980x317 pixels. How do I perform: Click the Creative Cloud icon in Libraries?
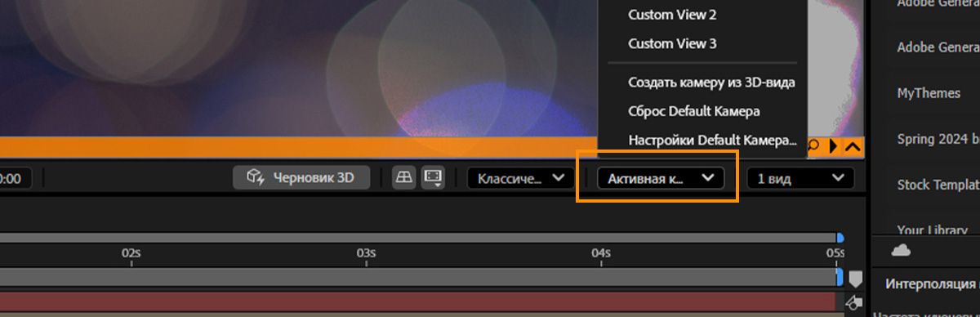point(901,250)
